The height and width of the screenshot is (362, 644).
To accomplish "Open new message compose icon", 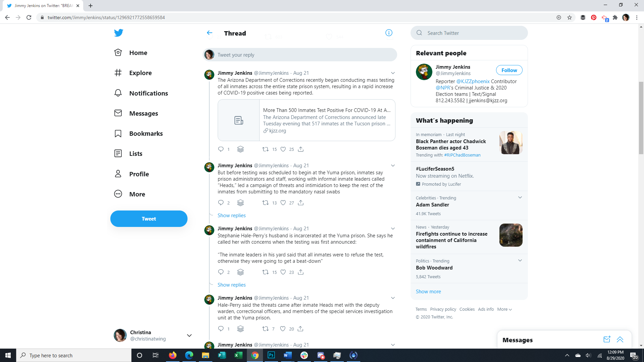I will point(607,340).
